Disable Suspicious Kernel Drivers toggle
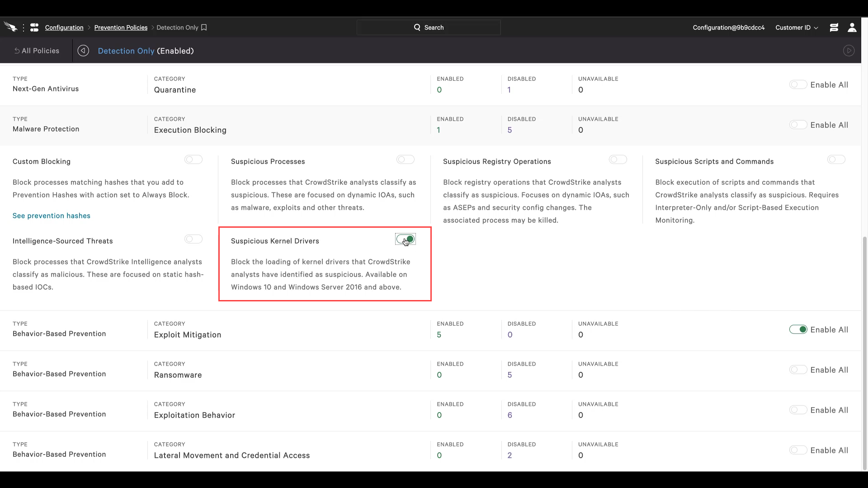 pos(406,239)
